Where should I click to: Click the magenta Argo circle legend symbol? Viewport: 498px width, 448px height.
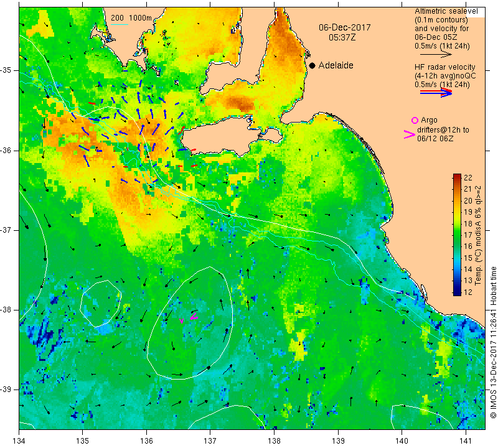tap(415, 120)
